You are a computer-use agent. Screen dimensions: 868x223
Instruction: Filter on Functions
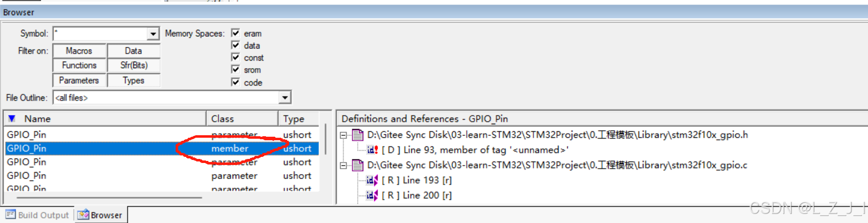79,66
